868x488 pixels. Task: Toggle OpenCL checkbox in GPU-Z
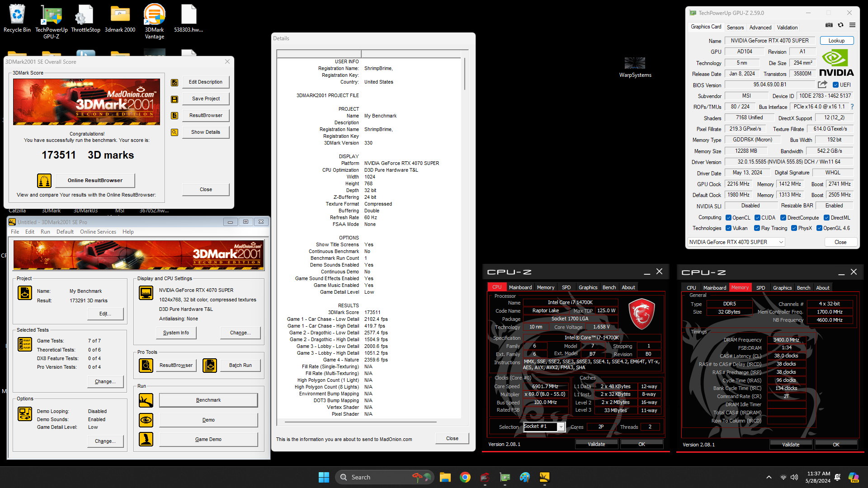pyautogui.click(x=728, y=218)
